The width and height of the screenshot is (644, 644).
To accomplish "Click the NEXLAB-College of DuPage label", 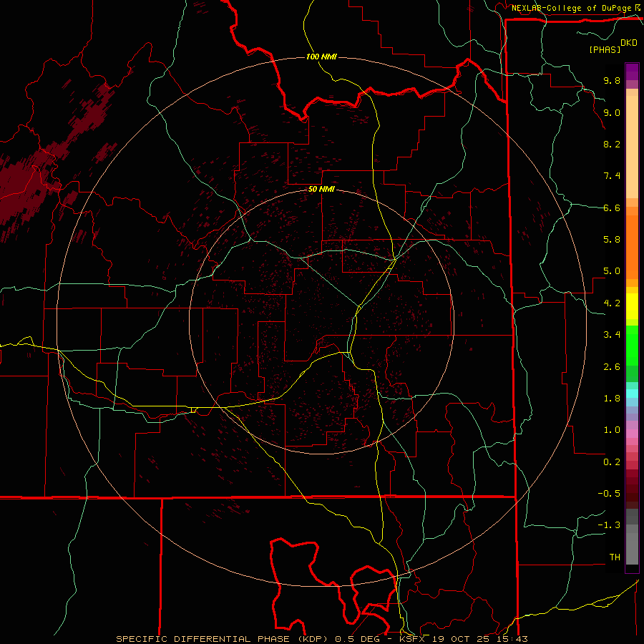I will [572, 8].
